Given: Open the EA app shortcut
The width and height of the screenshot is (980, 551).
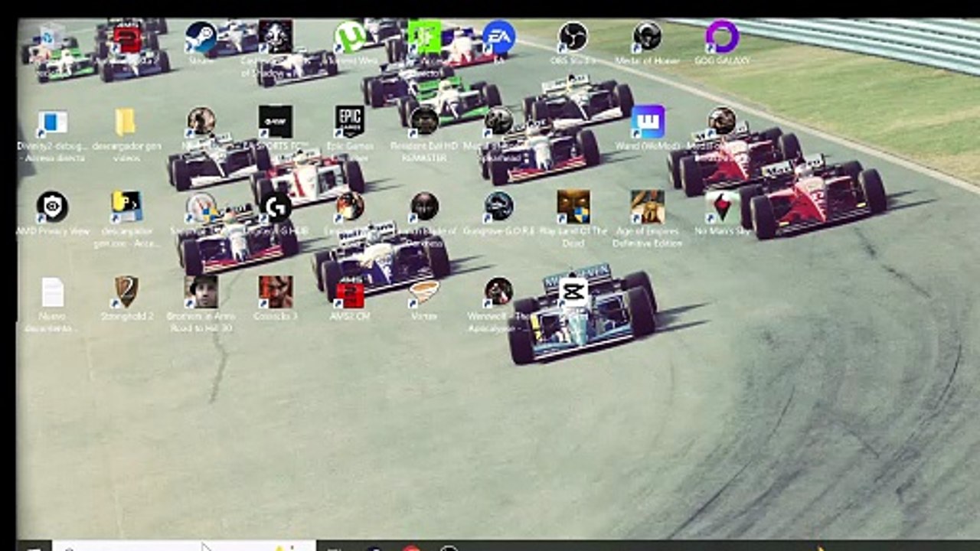Looking at the screenshot, I should [498, 37].
